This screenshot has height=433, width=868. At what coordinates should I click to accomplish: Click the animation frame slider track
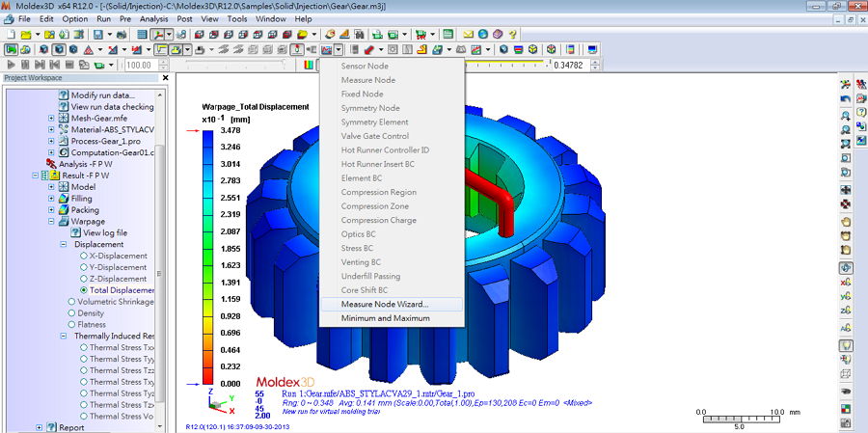pyautogui.click(x=235, y=65)
